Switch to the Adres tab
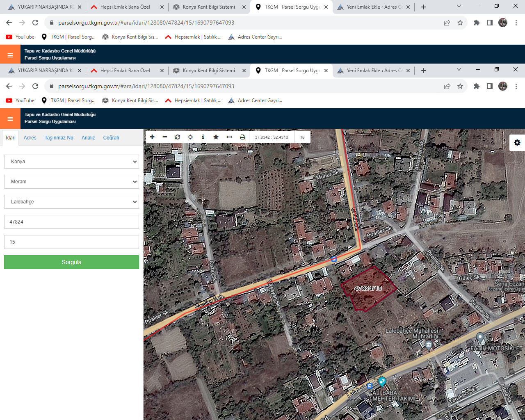 (30, 138)
